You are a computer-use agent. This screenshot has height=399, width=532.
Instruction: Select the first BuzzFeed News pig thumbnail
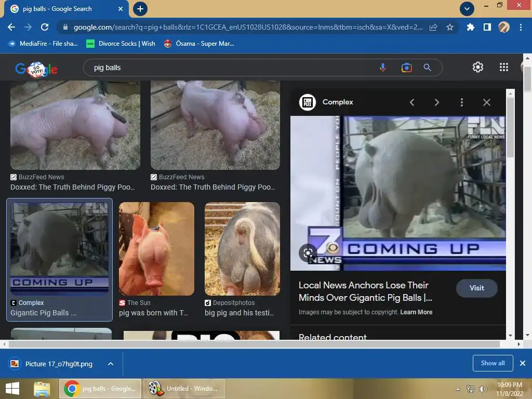(75, 125)
